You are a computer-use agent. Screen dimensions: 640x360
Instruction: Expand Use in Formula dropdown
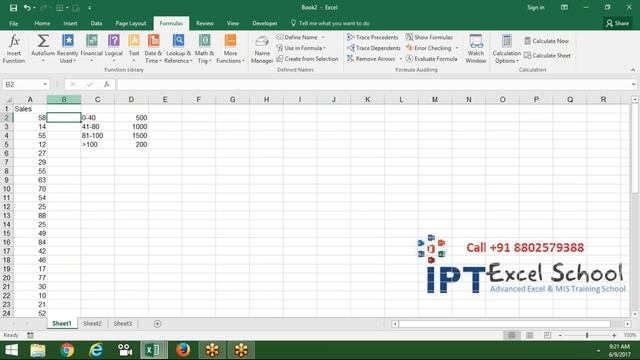tap(324, 48)
